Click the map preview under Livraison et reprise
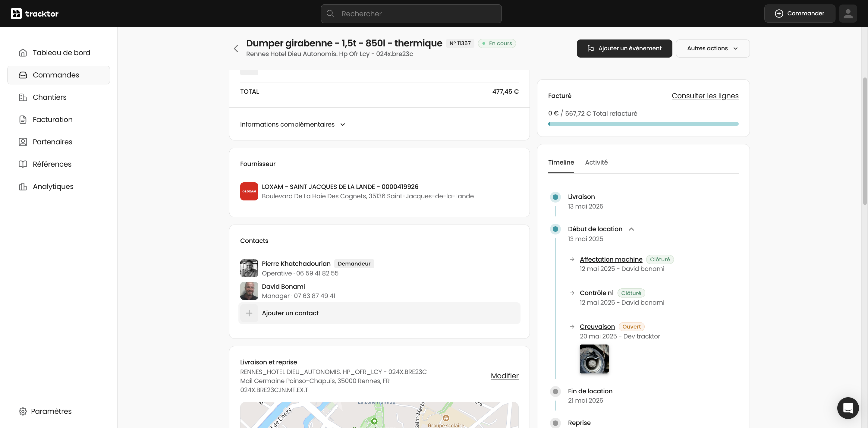 [x=379, y=415]
